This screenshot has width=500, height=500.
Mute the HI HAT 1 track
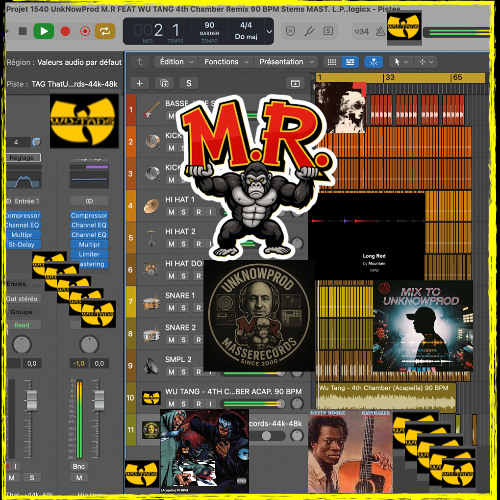[171, 212]
